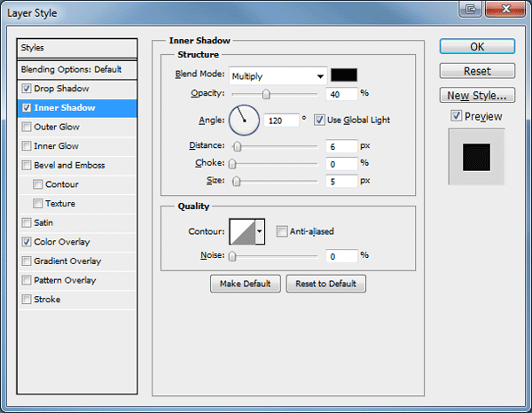This screenshot has height=413, width=532.
Task: Enable the Contour sub-option checkbox
Action: [x=37, y=184]
